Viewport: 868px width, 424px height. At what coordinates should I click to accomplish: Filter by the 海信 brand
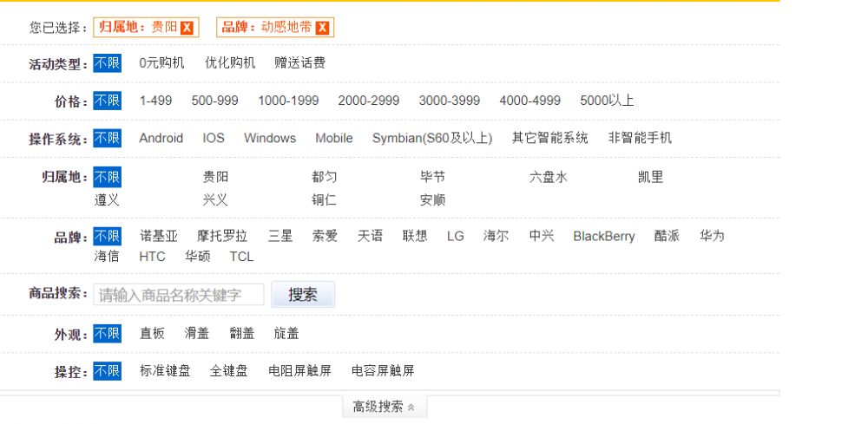pos(107,257)
